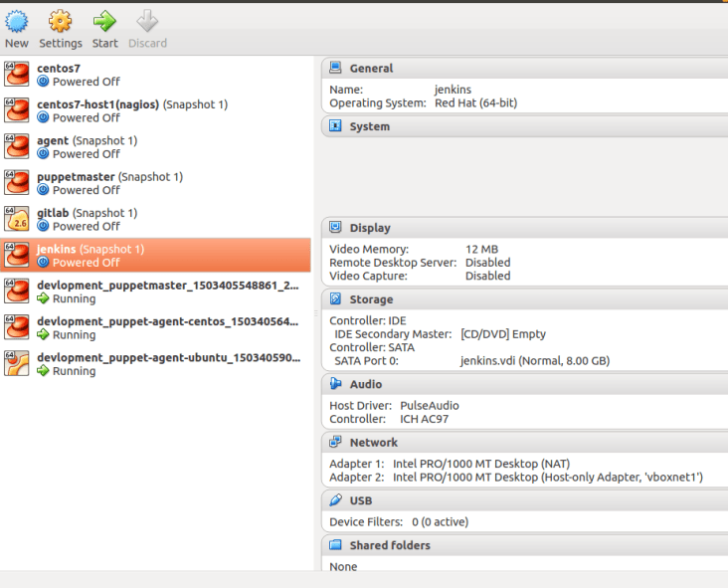Open the Audio section header
This screenshot has width=728, height=588.
pyautogui.click(x=525, y=384)
